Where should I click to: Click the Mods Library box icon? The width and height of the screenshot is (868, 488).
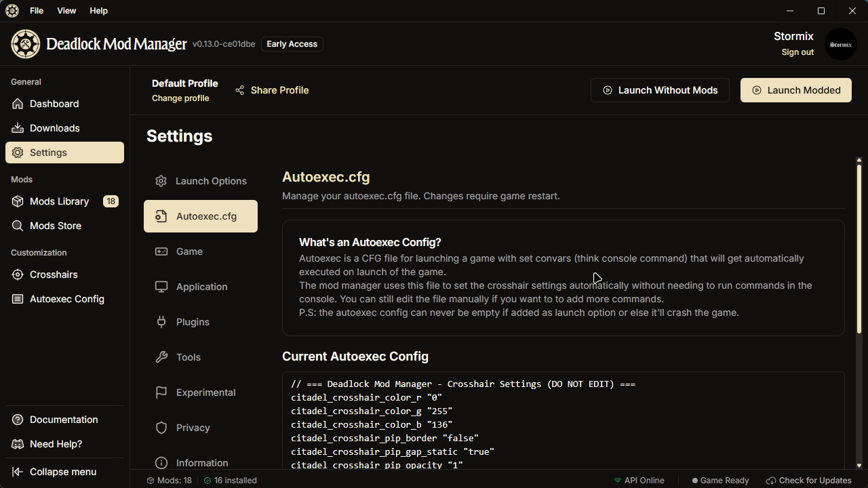pos(18,201)
